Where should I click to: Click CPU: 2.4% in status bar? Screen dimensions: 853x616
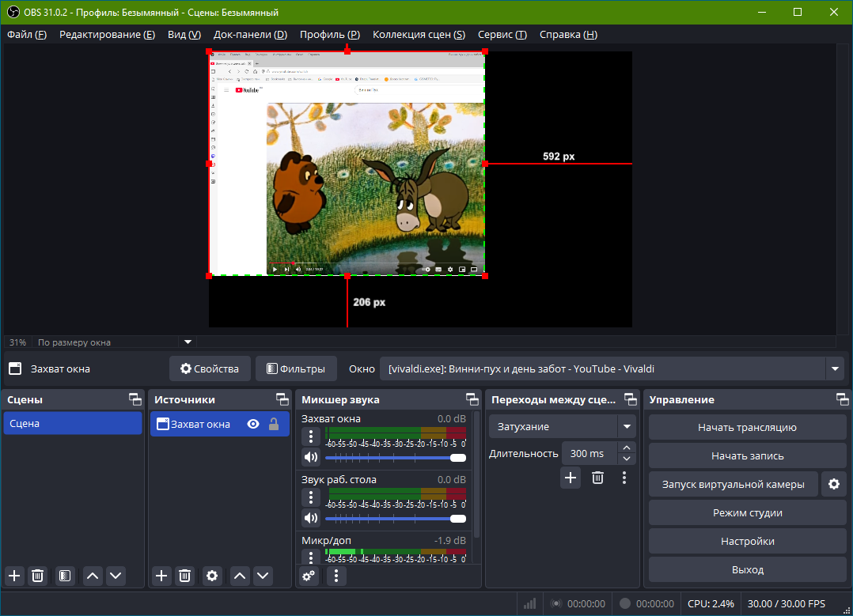(x=711, y=603)
